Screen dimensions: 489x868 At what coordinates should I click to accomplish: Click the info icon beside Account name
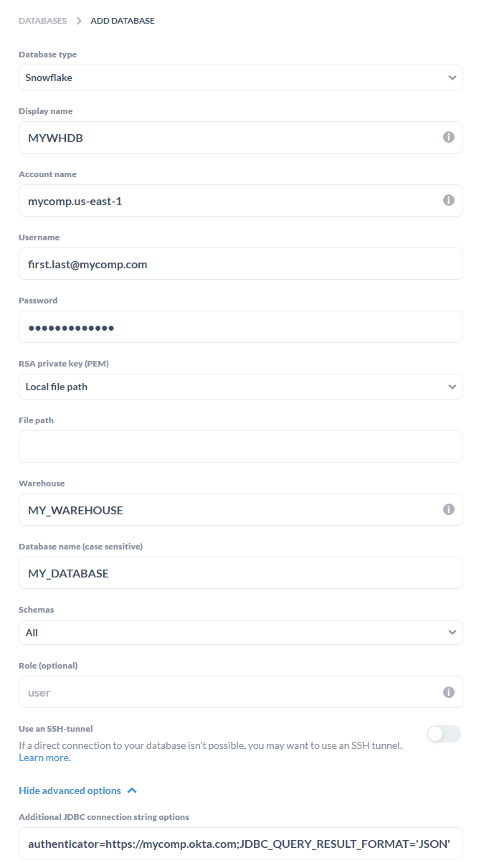tap(449, 200)
